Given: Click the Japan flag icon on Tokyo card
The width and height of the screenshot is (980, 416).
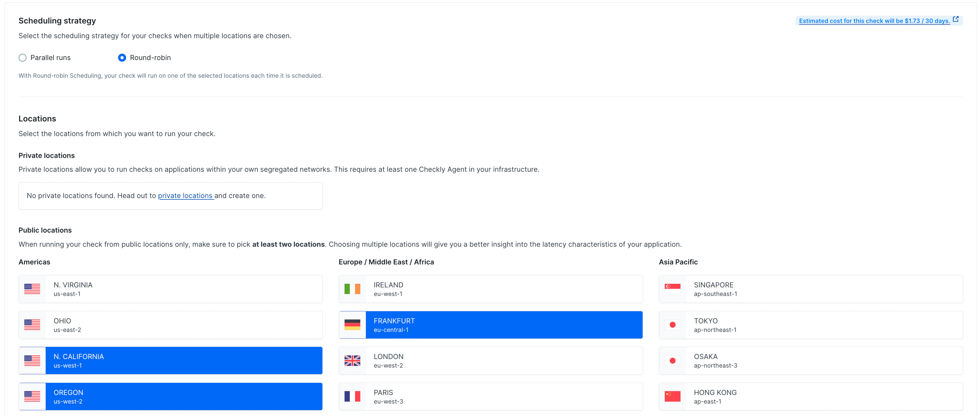Looking at the screenshot, I should pos(673,324).
